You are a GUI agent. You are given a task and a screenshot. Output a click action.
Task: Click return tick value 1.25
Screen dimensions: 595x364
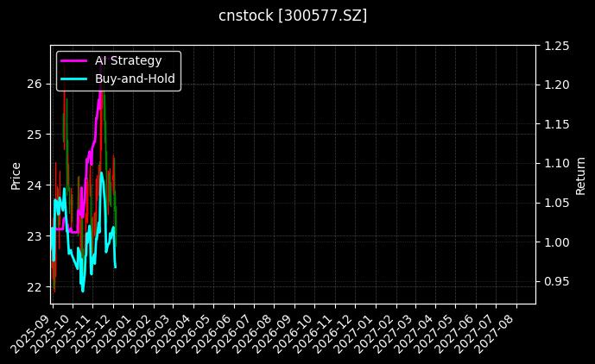coord(557,46)
